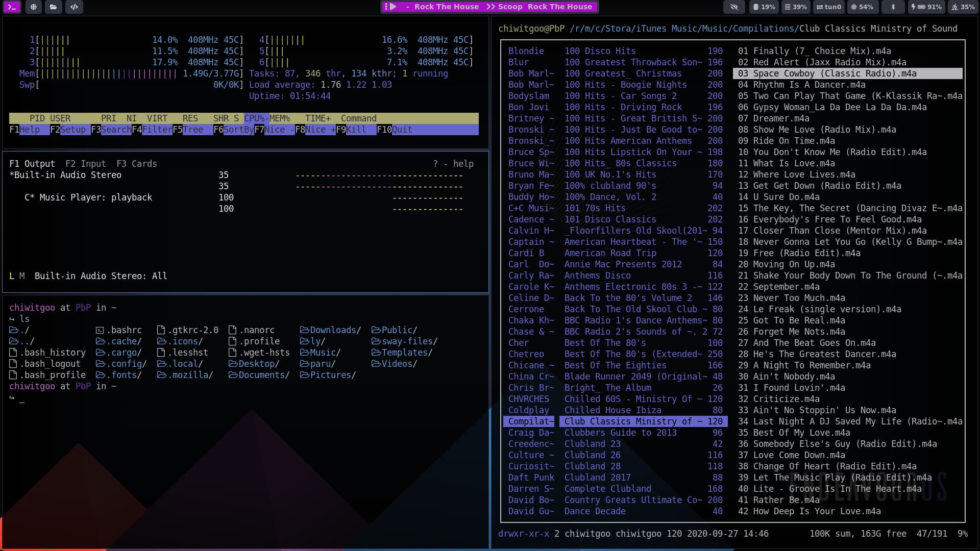This screenshot has width=980, height=551.
Task: Click F1 Help in the htop function bar
Action: (30, 130)
